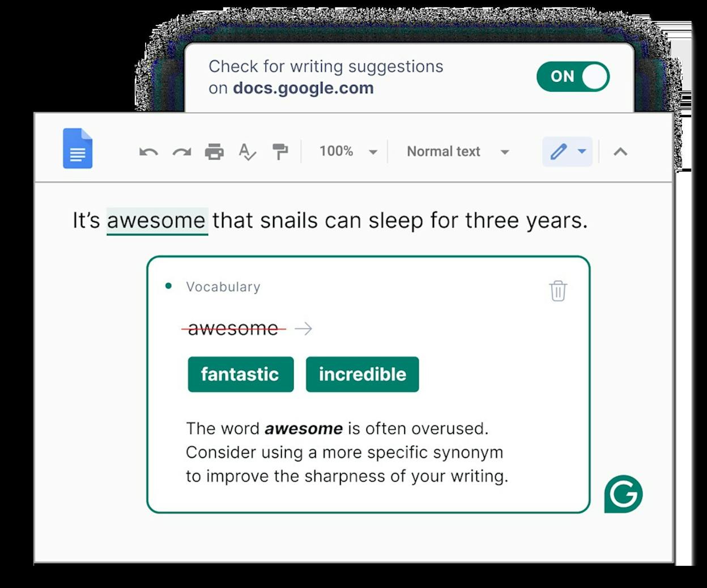Click the explanation text about overused word
The width and height of the screenshot is (707, 588).
tap(347, 452)
